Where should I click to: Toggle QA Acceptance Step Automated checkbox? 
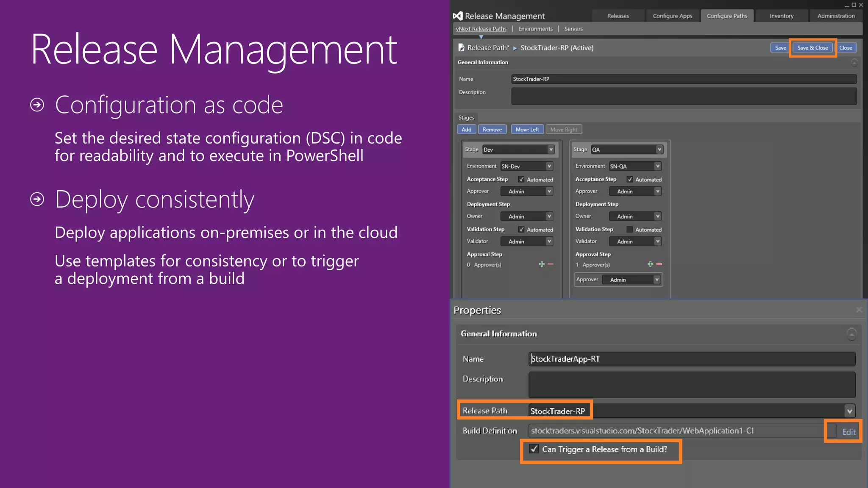click(630, 180)
